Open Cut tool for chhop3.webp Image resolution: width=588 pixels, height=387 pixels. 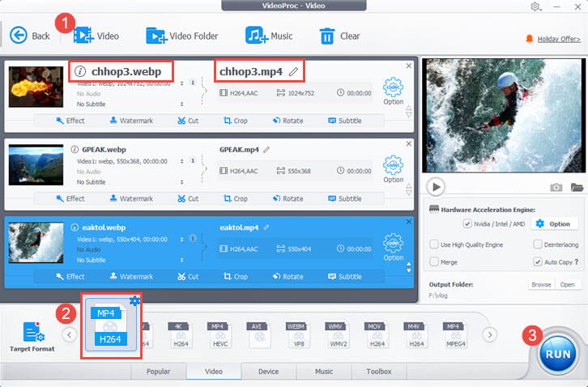pos(188,121)
